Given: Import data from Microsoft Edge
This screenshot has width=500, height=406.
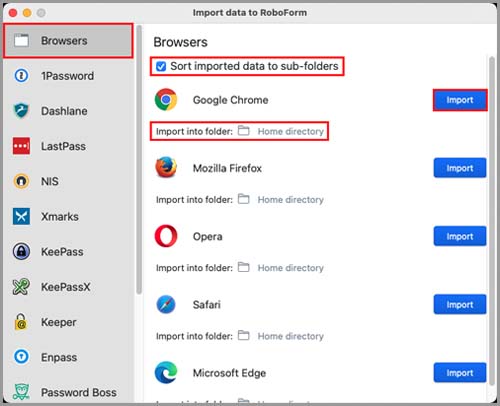Looking at the screenshot, I should 460,372.
